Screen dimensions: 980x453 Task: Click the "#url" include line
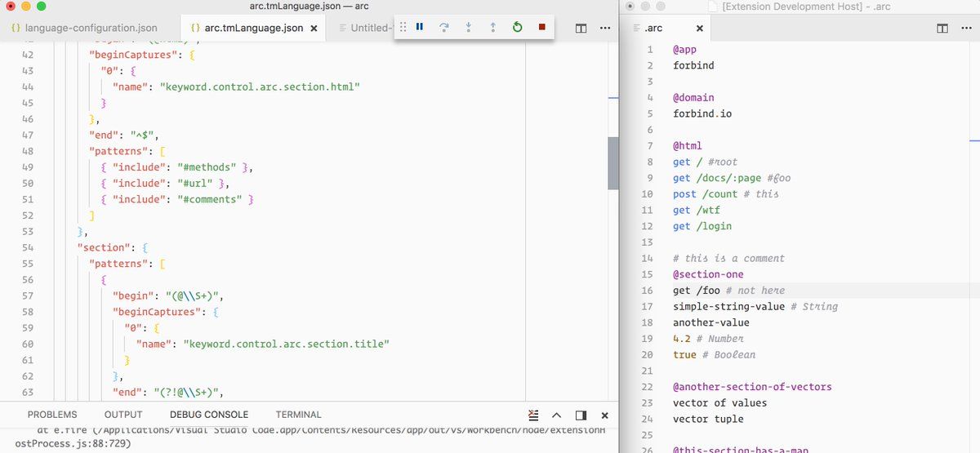[167, 183]
